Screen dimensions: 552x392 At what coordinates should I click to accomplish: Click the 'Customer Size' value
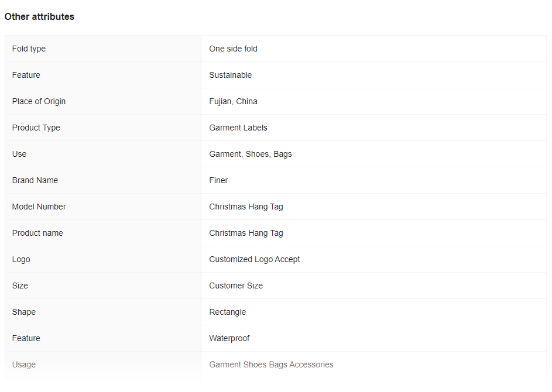coord(236,286)
